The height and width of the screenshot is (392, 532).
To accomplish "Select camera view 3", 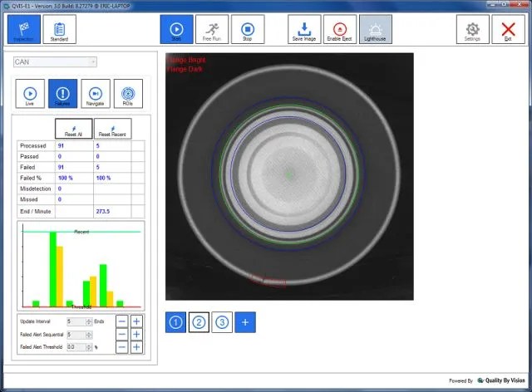I will click(x=222, y=322).
